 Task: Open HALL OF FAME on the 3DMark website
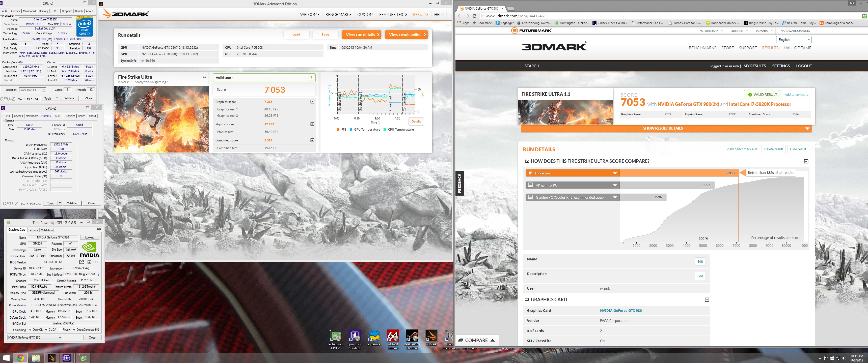(x=797, y=48)
